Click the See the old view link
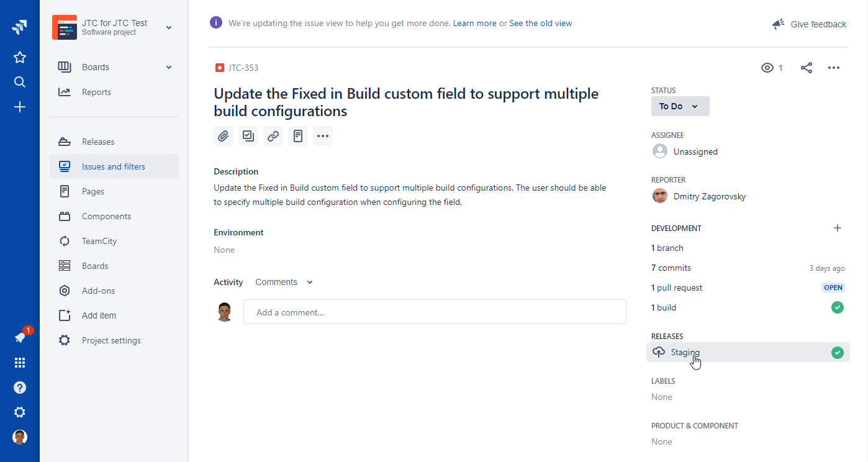Screen dimensions: 868x462 pos(540,23)
